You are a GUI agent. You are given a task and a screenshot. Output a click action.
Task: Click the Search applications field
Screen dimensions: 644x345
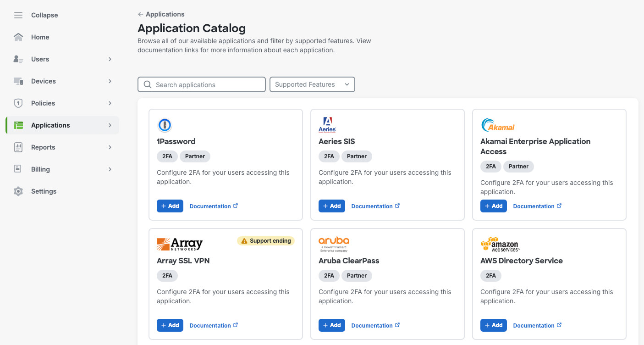tap(202, 84)
